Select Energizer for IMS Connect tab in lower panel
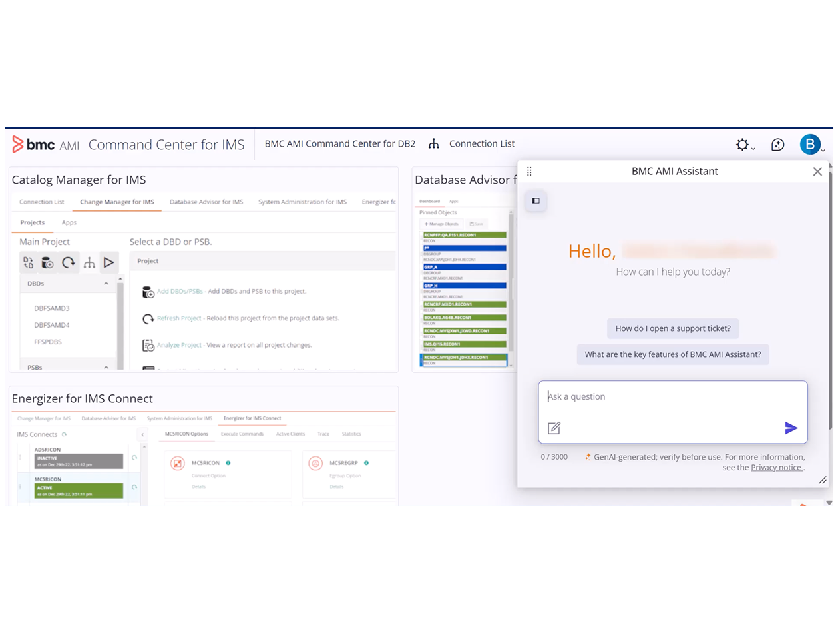Image resolution: width=840 pixels, height=634 pixels. tap(252, 418)
